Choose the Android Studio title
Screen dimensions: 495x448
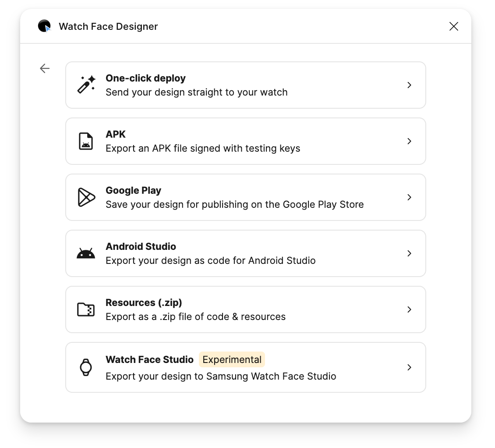pos(141,246)
